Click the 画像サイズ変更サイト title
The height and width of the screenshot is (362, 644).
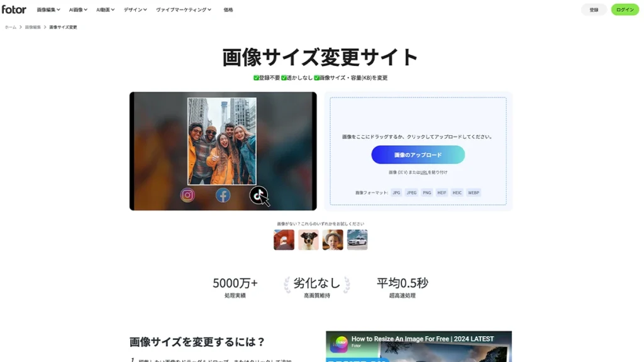click(x=320, y=57)
